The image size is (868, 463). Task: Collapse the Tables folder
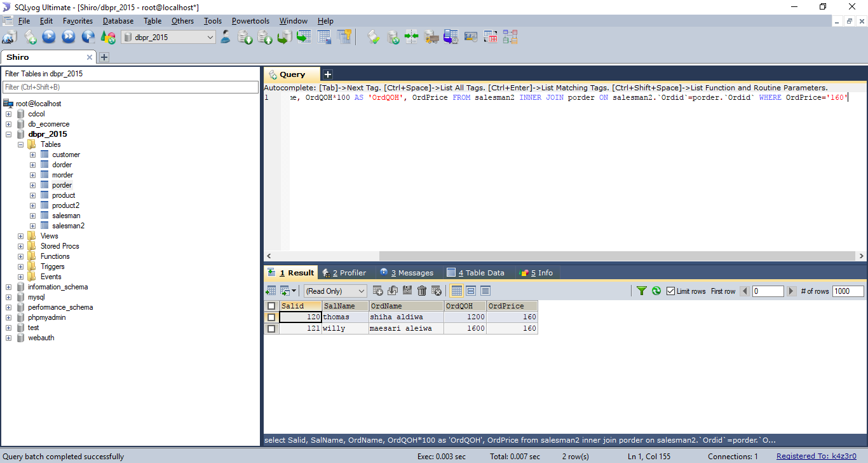[x=20, y=144]
